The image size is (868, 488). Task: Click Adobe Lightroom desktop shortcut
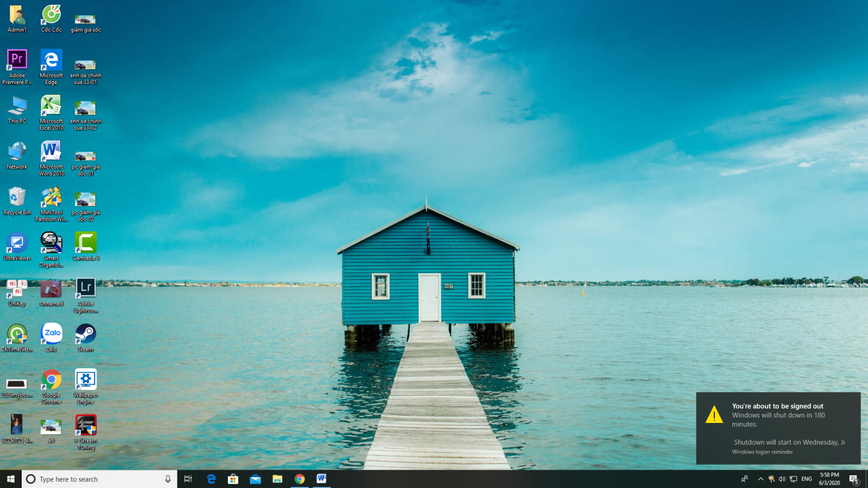point(85,288)
